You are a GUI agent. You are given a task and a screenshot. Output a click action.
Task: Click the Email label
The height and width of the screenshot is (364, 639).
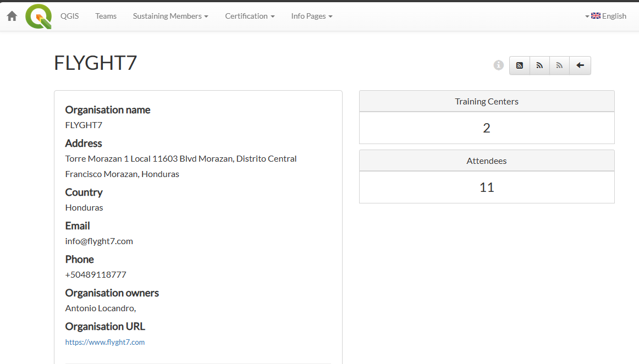tap(78, 225)
